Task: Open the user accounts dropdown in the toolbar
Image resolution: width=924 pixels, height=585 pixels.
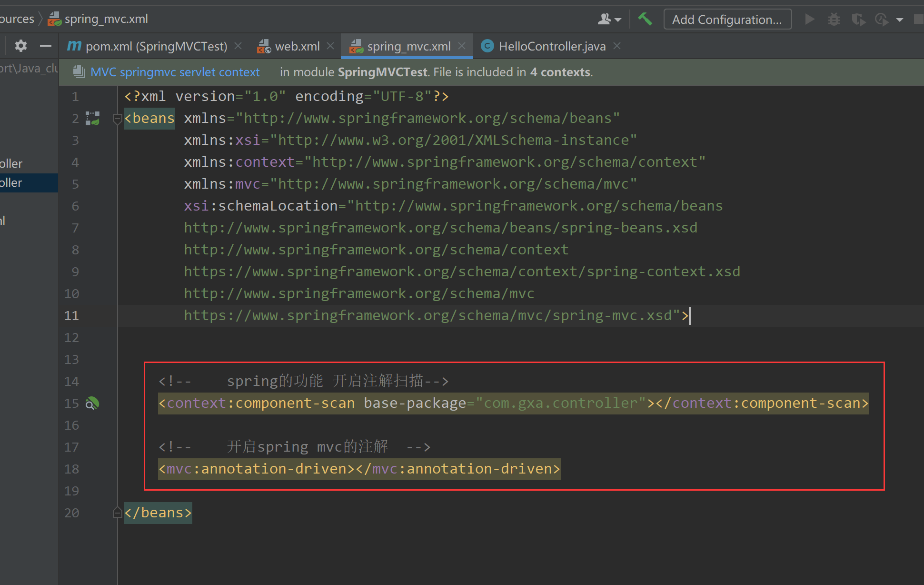Action: [609, 19]
